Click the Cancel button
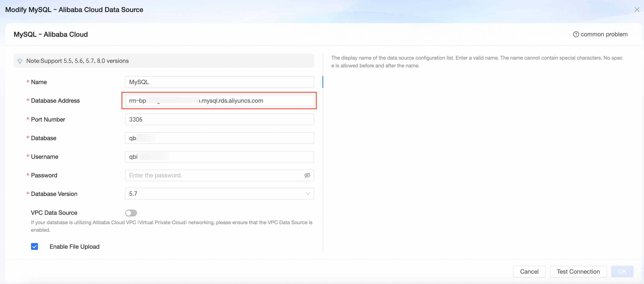Screen dimensions: 644x284 click(x=529, y=272)
